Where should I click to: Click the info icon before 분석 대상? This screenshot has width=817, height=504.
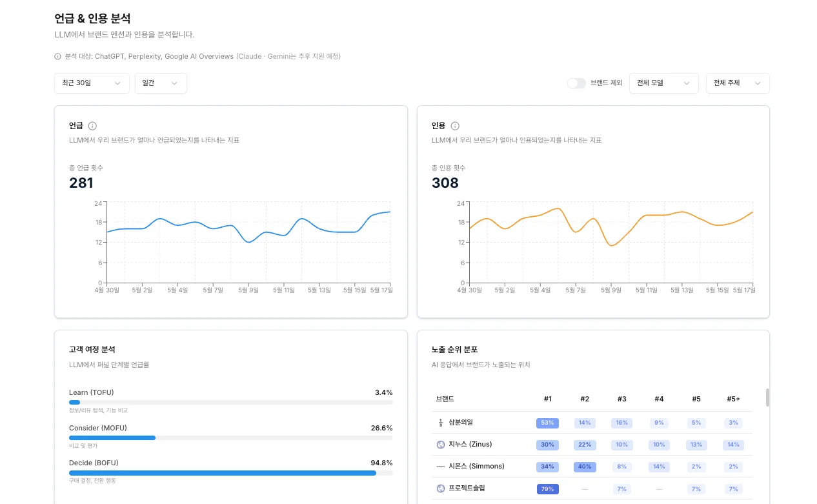(58, 57)
